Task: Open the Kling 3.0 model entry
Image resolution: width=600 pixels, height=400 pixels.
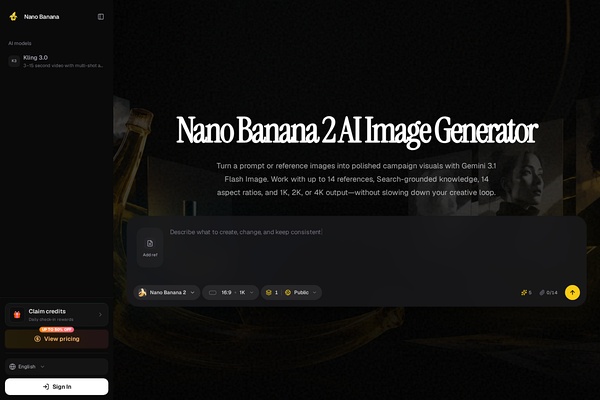Action: [x=56, y=61]
